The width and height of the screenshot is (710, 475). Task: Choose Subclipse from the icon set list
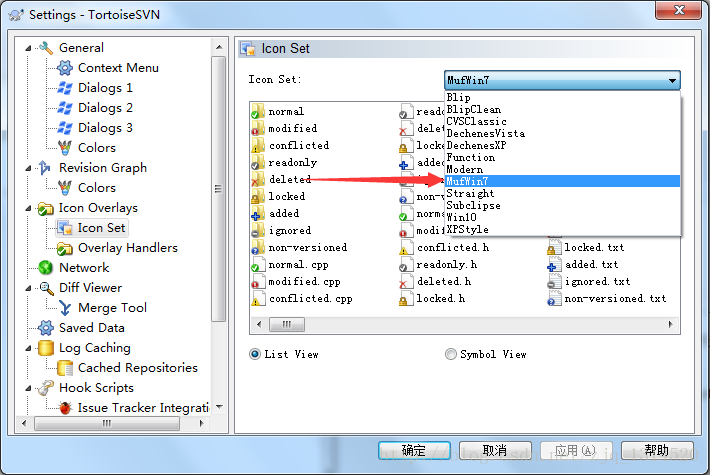562,206
